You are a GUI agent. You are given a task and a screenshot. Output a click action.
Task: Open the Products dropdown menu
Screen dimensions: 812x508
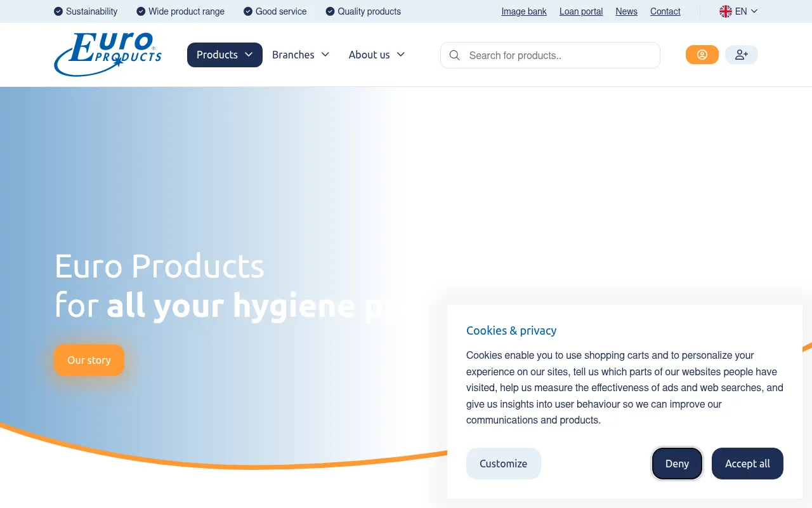pos(225,55)
